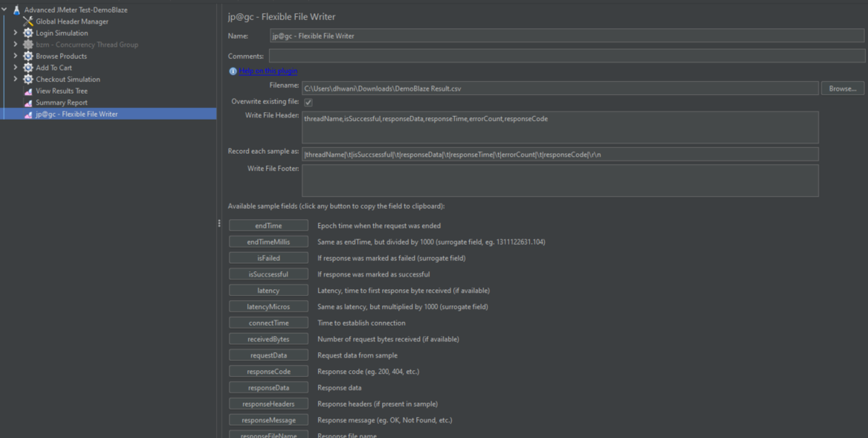Image resolution: width=868 pixels, height=438 pixels.
Task: Copy the receivedBytes field
Action: point(268,339)
